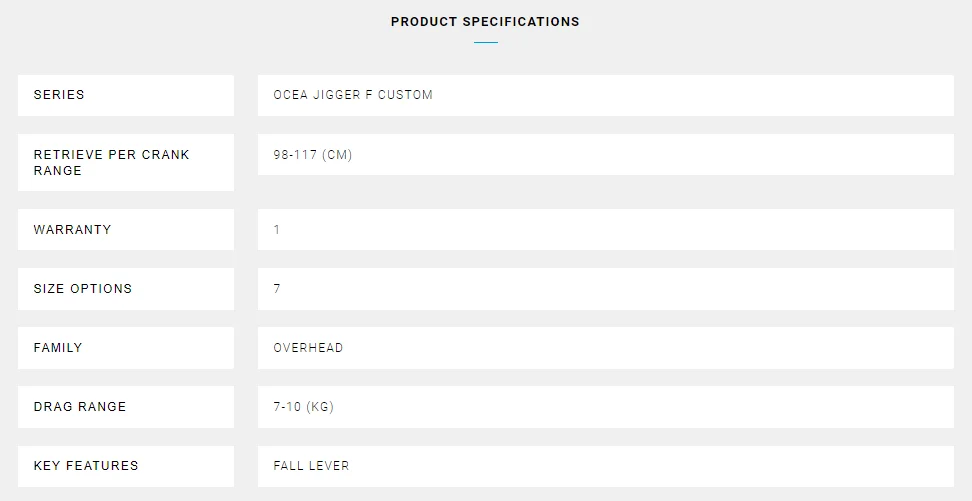Click the Product Specifications heading
Screen dimensions: 972x501
pyautogui.click(x=485, y=22)
